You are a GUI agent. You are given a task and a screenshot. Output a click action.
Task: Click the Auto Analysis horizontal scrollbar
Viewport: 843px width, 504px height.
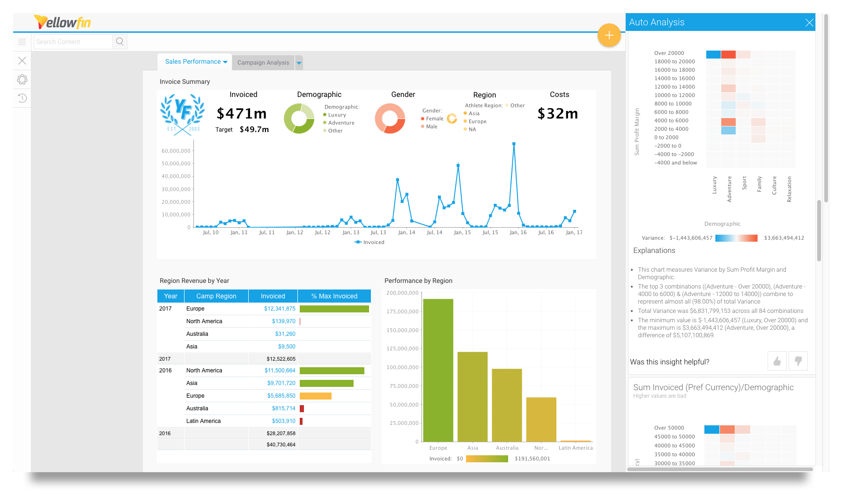[720, 469]
